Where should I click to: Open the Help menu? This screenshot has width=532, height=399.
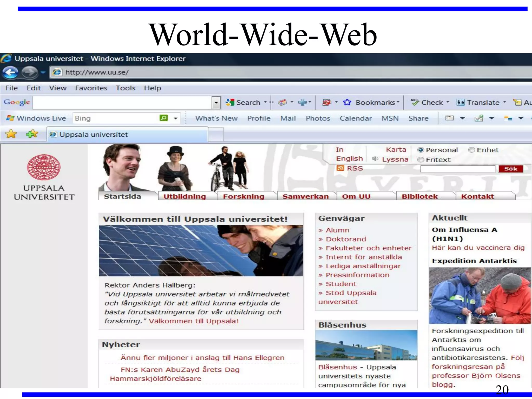(152, 88)
